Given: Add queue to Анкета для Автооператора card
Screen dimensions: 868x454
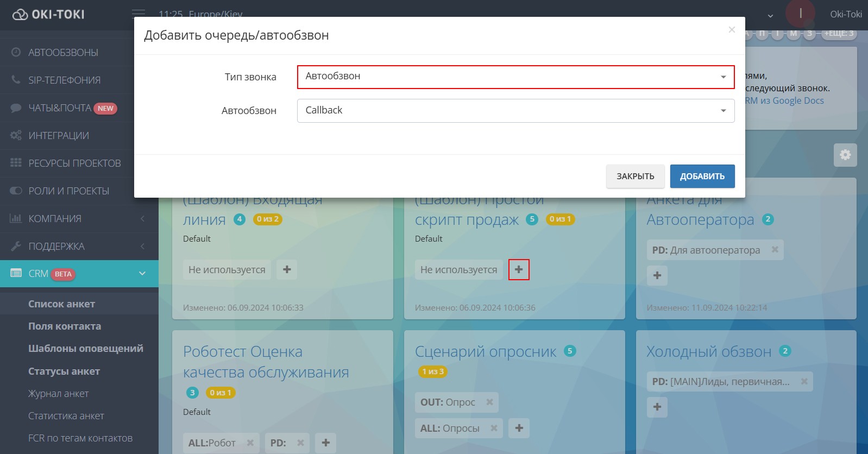Looking at the screenshot, I should pyautogui.click(x=657, y=275).
